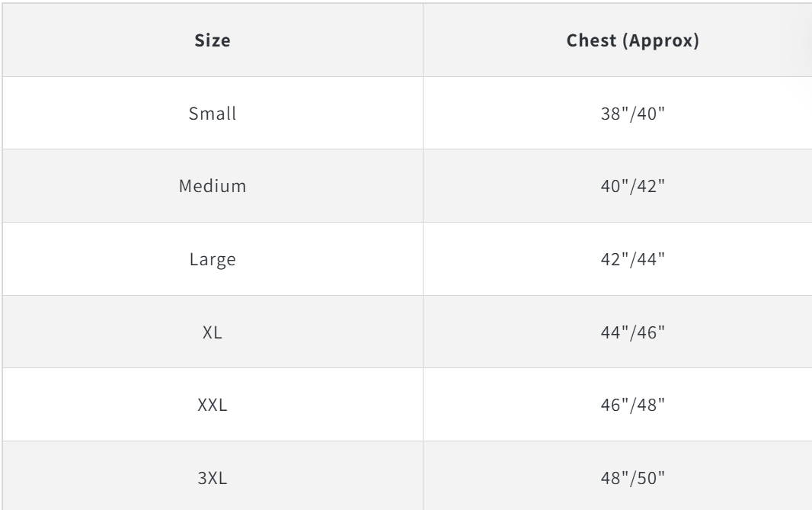Click the Size column header

tap(213, 40)
